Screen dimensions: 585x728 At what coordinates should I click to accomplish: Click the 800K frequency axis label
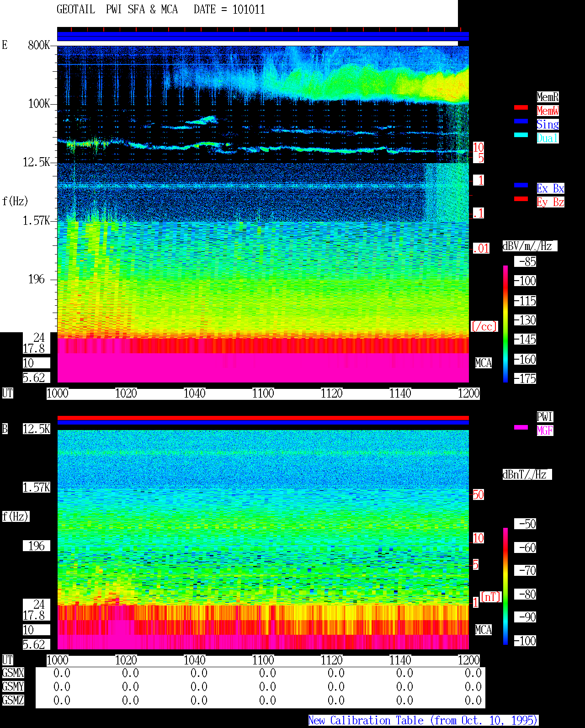(x=39, y=45)
